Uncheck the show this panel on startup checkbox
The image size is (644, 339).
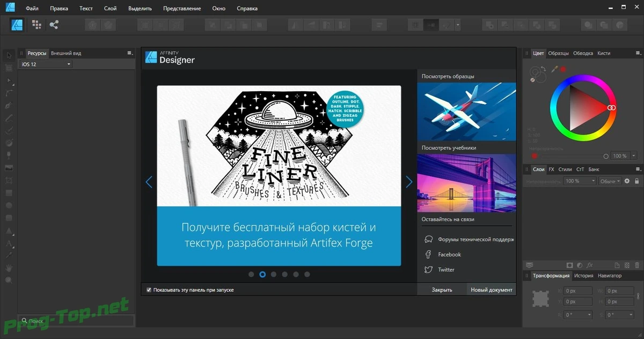(149, 290)
